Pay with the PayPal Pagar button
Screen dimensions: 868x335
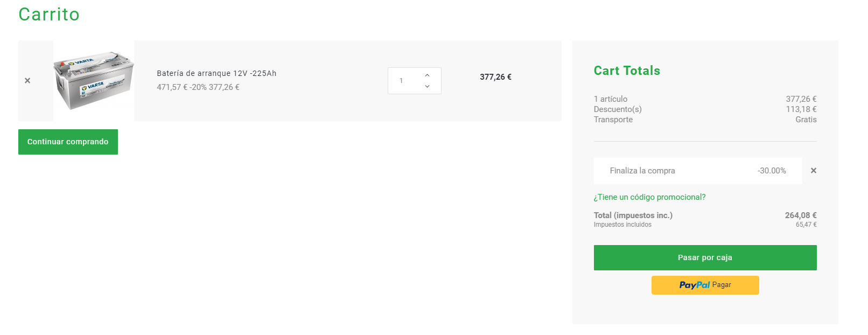click(x=705, y=285)
